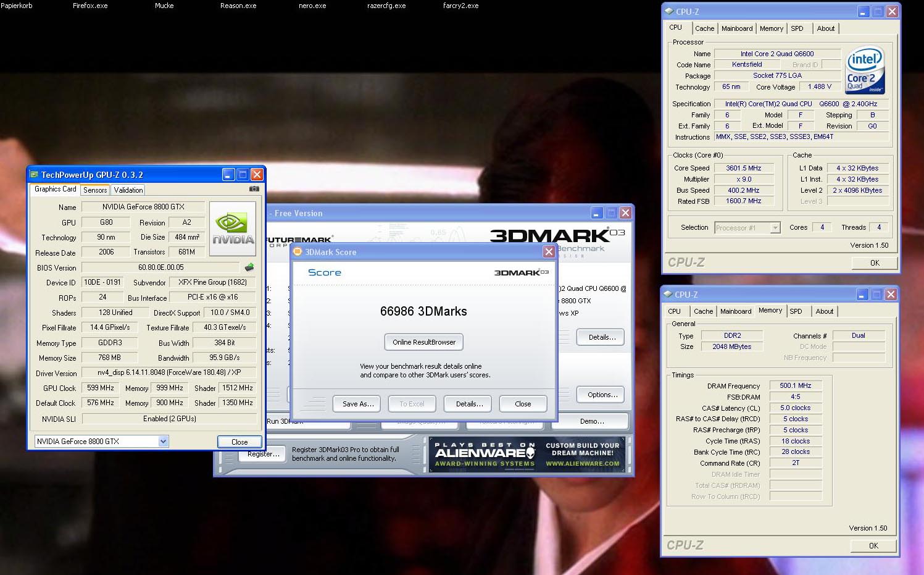Click the top CPU-Z window title icon
This screenshot has height=575, width=924.
point(669,11)
